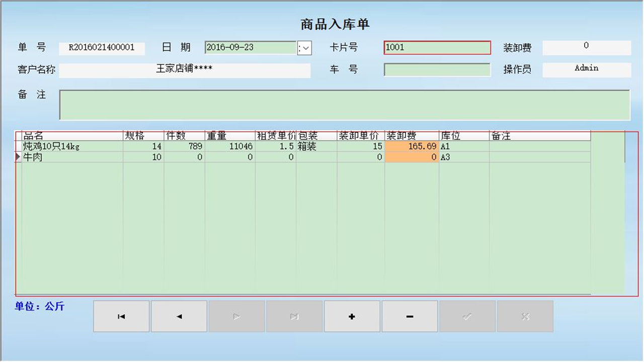This screenshot has width=644, height=362.
Task: Click the 客户名称 field showing 王家店铺
Action: pyautogui.click(x=185, y=69)
